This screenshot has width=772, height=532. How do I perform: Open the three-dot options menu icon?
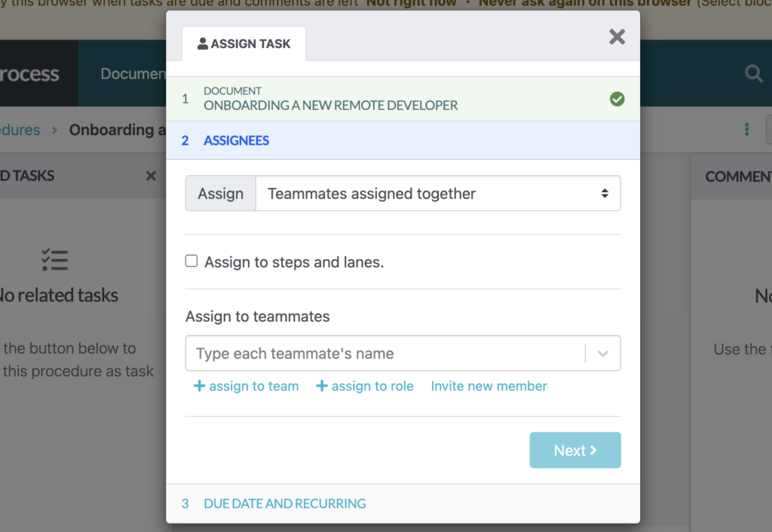[746, 130]
